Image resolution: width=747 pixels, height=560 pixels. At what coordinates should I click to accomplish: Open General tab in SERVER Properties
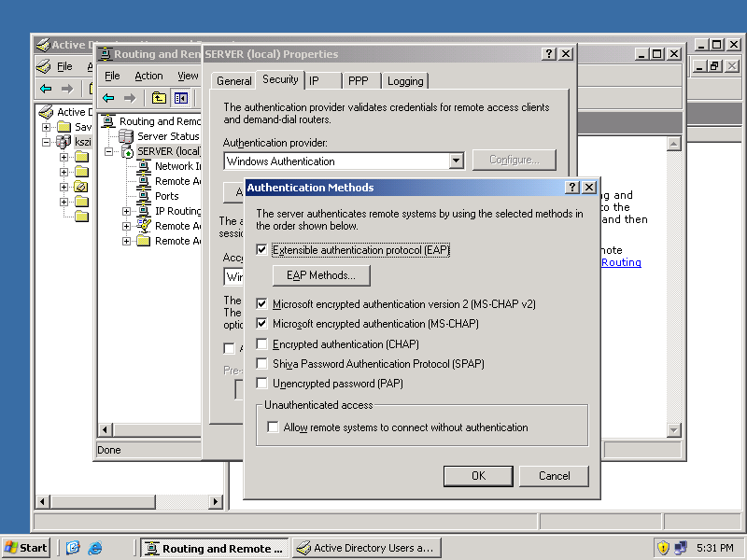[x=234, y=81]
